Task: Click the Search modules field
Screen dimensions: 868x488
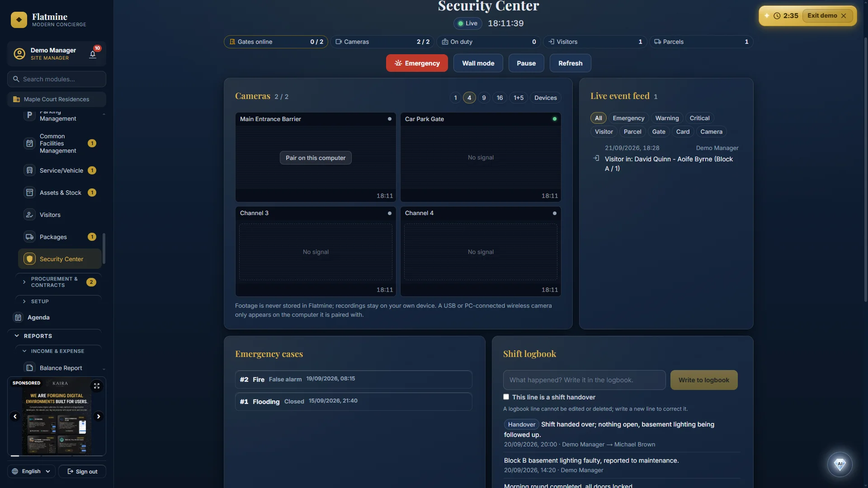Action: coord(57,79)
